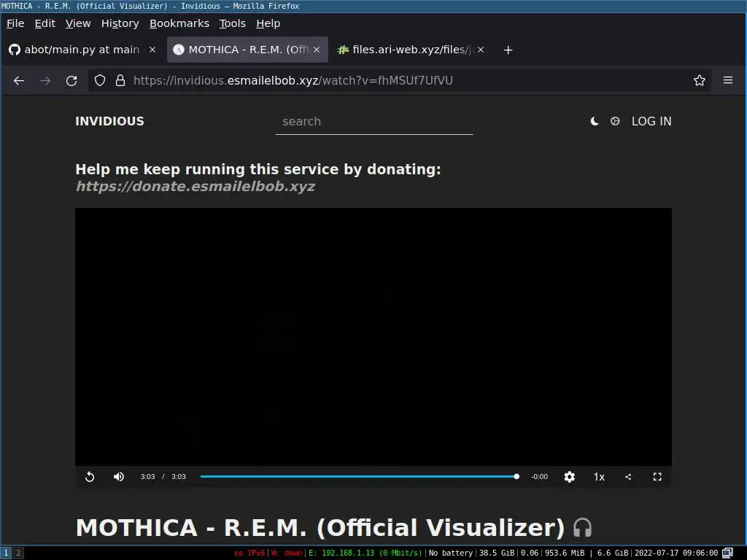
Task: Switch to workspace 1
Action: 6,553
